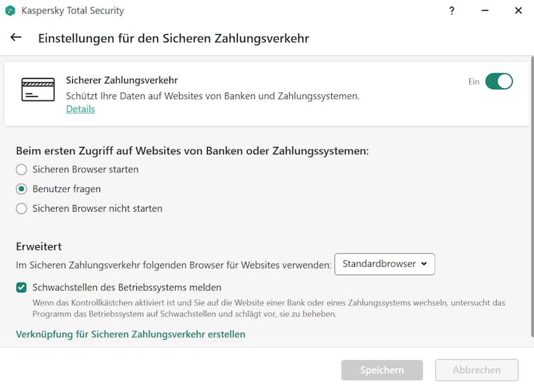Click the 'Schützt Ihre Daten' description text
Viewport: 534px width, 392px height.
point(213,96)
